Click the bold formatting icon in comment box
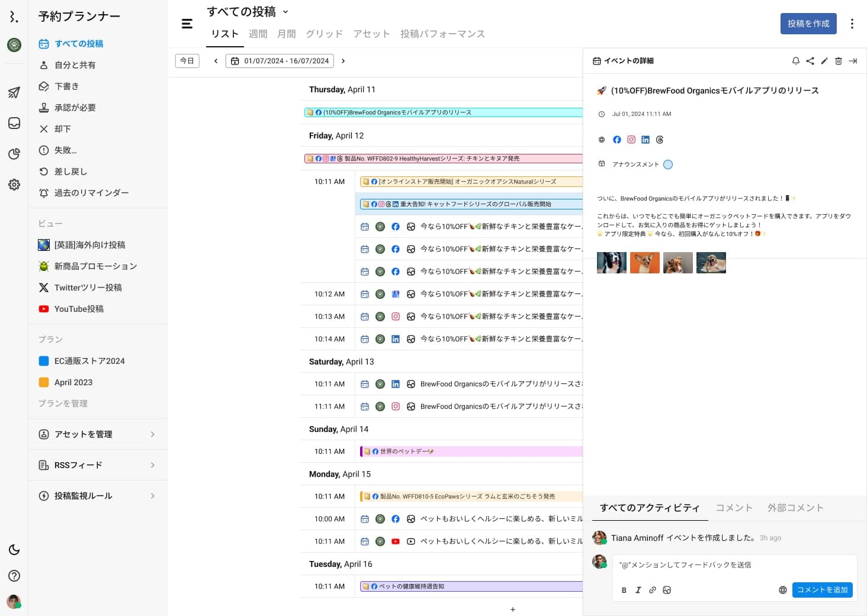This screenshot has height=616, width=867. (624, 590)
